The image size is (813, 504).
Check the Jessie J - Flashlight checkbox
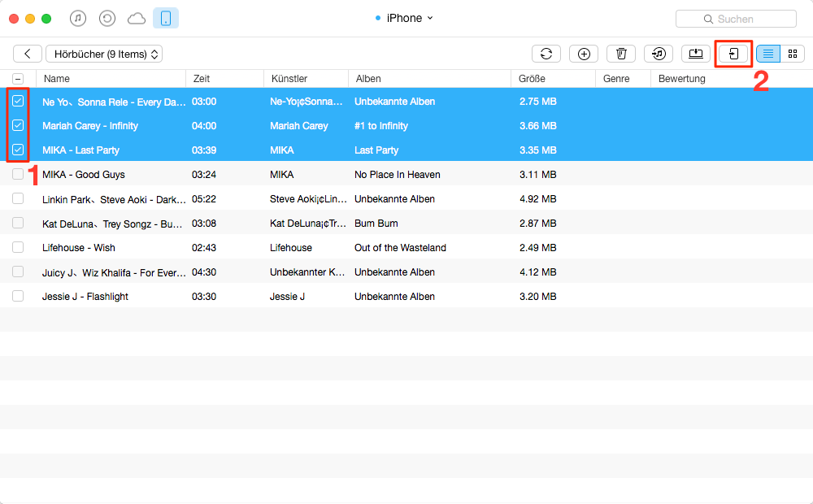(18, 296)
